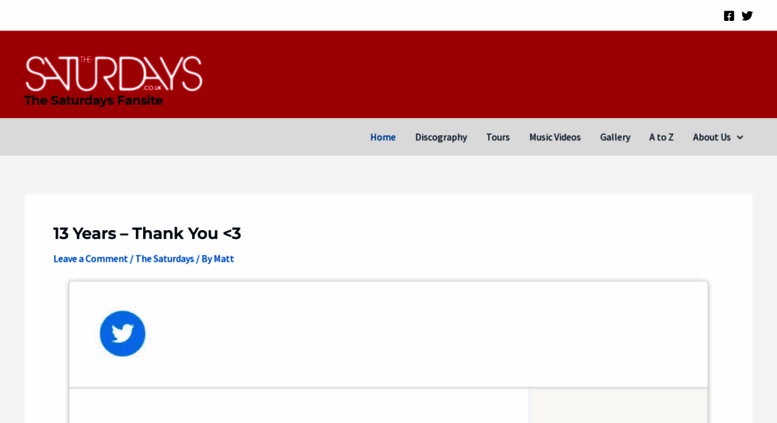This screenshot has height=423, width=777.
Task: Open the Discography page
Action: click(441, 137)
